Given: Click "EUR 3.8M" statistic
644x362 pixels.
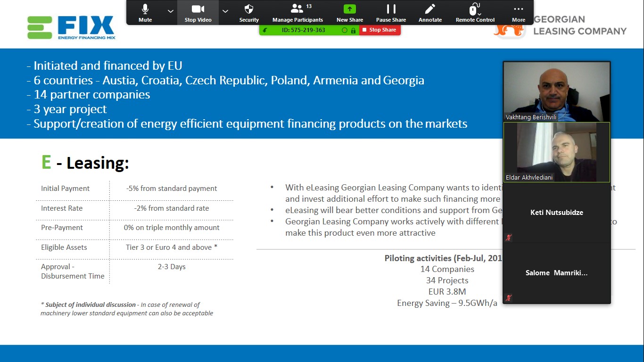Looking at the screenshot, I should tap(447, 292).
